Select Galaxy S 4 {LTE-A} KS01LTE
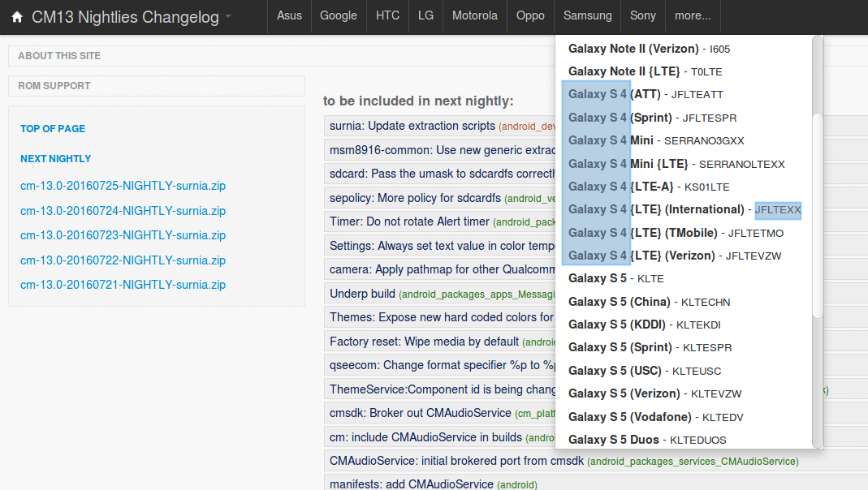The height and width of the screenshot is (490, 868). (x=649, y=187)
